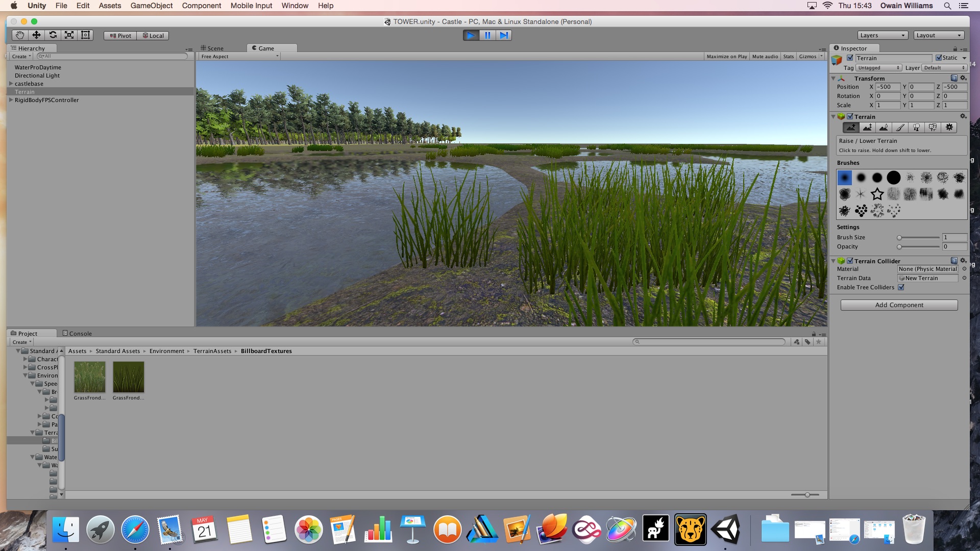Expand the castlebase hierarchy item

[11, 84]
